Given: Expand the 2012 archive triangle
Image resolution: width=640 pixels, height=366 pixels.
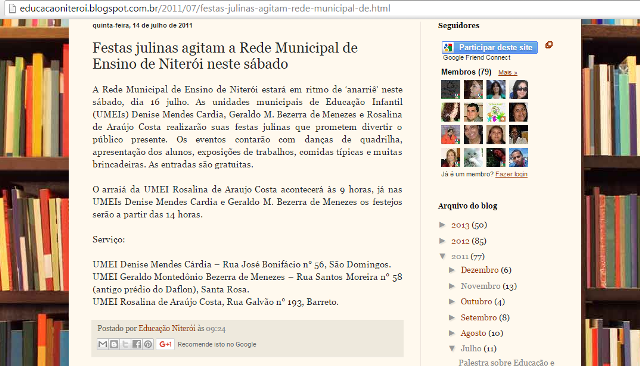Looking at the screenshot, I should click(442, 240).
